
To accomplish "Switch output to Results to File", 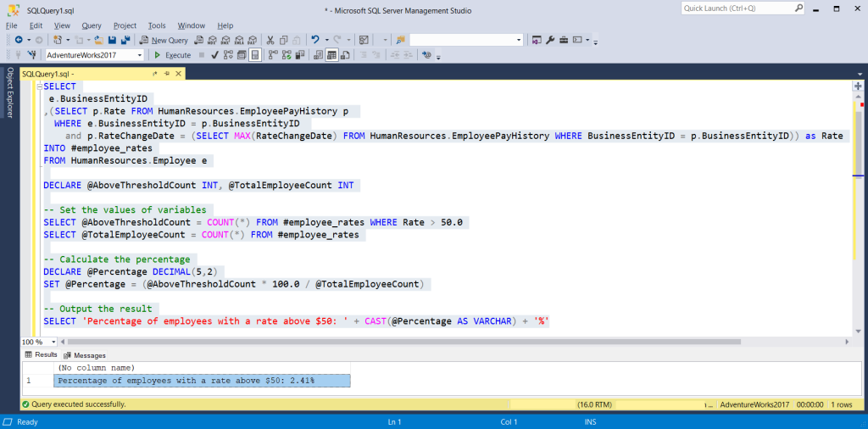I will 344,55.
